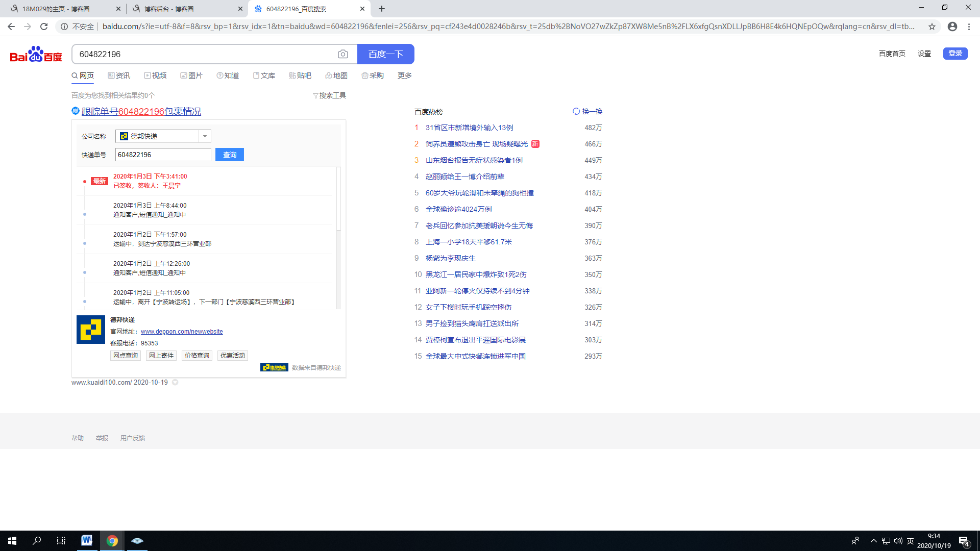
Task: Reload the page
Action: coord(44,27)
